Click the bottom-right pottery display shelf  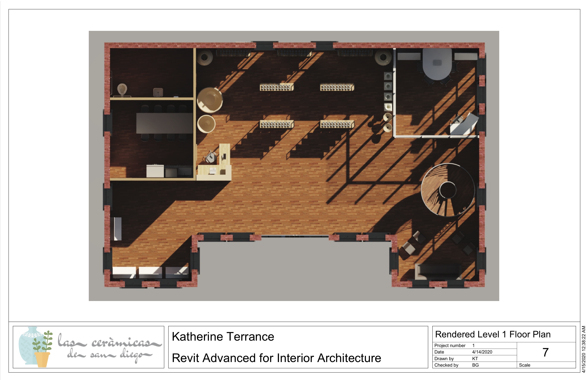pyautogui.click(x=337, y=124)
